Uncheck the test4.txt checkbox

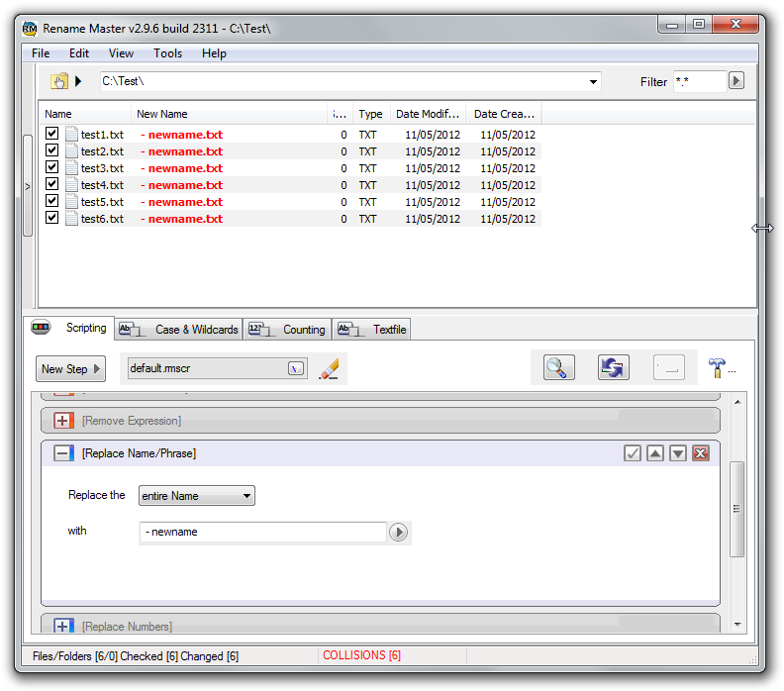click(51, 183)
